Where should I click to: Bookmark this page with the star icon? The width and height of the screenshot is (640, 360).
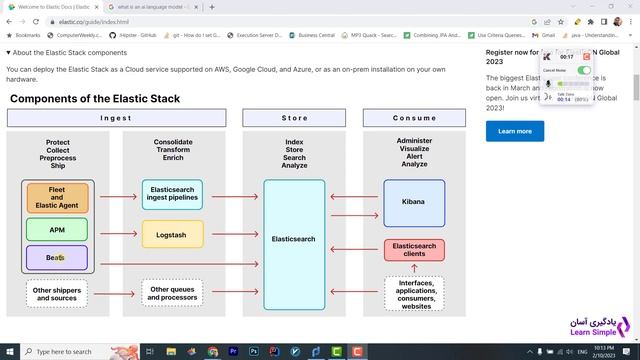pos(561,22)
